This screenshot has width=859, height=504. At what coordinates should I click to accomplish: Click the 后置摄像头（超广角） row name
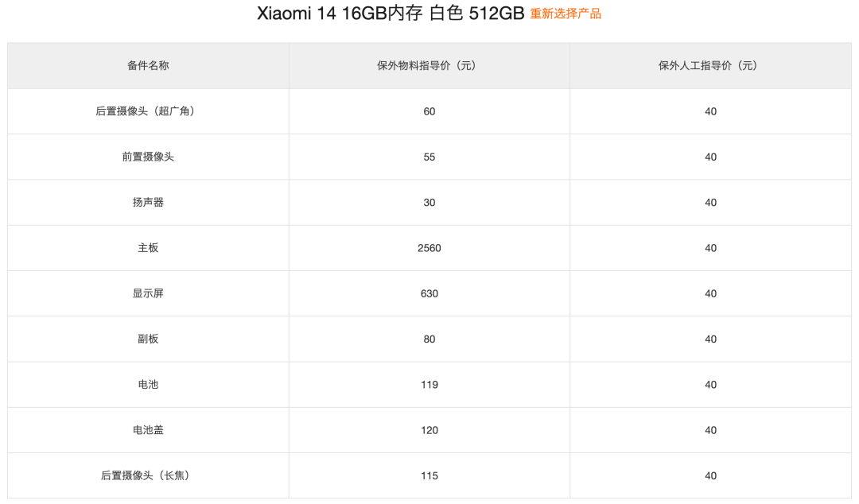[148, 111]
